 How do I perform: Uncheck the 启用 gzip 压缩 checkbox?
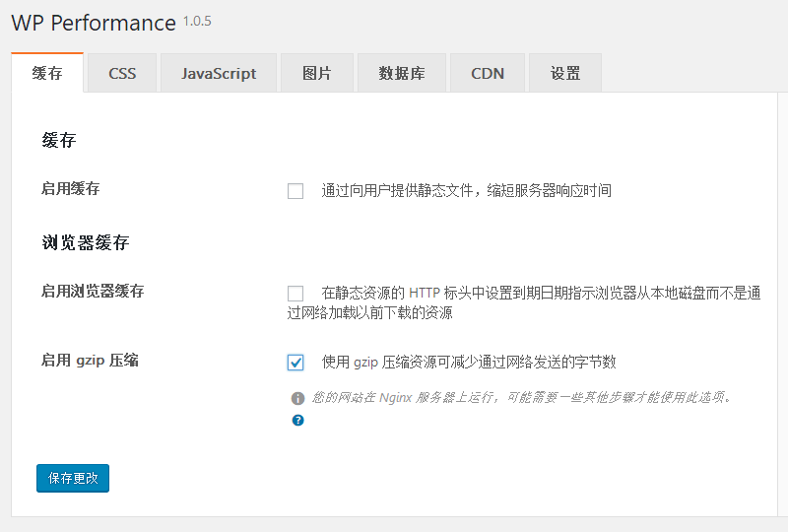click(x=295, y=363)
